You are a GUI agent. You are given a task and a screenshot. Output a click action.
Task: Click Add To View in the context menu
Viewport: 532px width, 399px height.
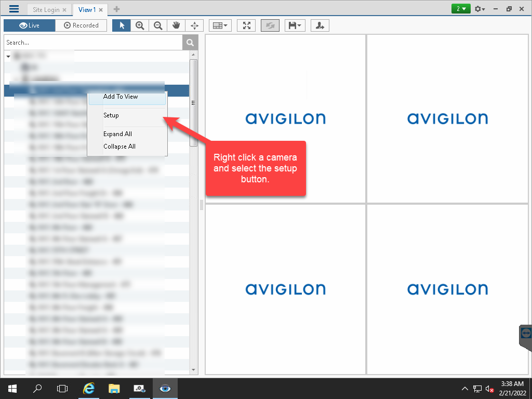coord(121,97)
